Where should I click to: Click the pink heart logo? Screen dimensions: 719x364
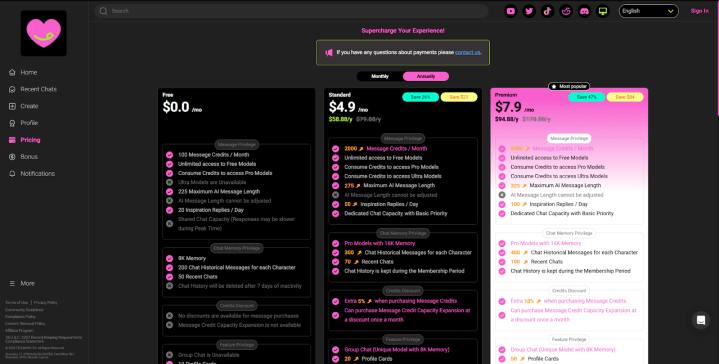tap(44, 33)
